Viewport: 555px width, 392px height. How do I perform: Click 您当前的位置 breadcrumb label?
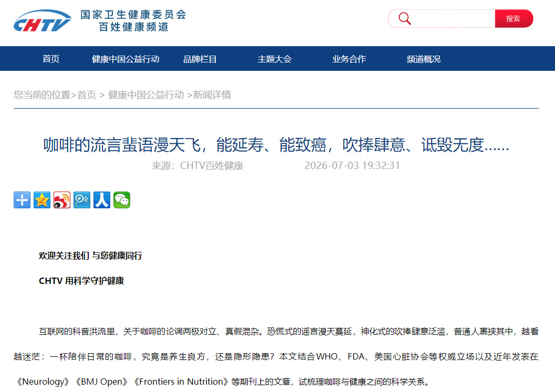[x=42, y=95]
